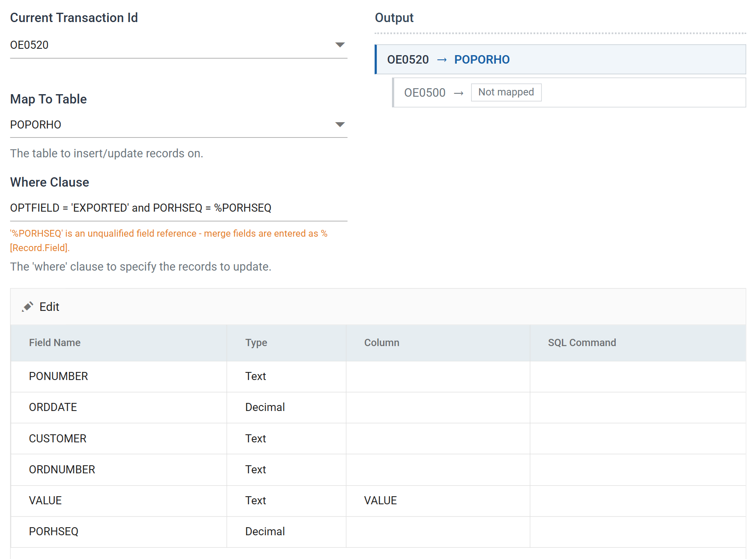Click Decimal type in PORHSEQ row
Screen dimensions: 756x559
click(x=265, y=531)
